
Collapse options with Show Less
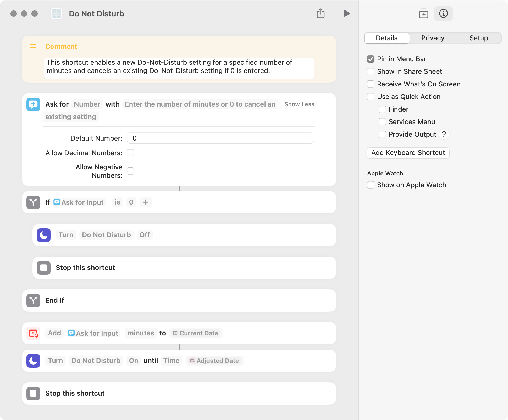pyautogui.click(x=299, y=104)
